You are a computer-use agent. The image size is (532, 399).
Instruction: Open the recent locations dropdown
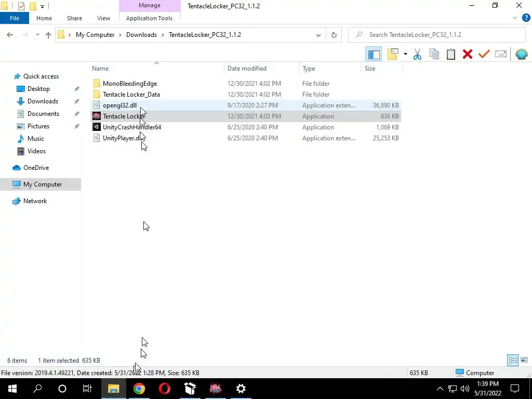37,35
